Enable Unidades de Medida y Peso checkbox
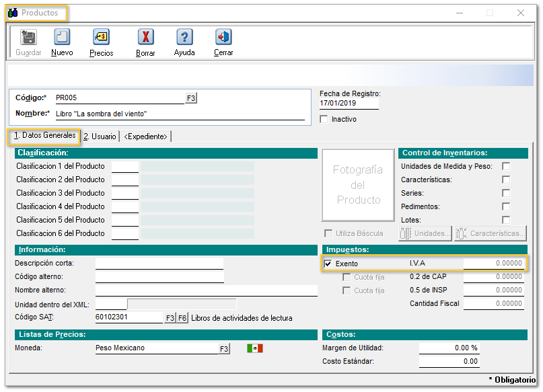The width and height of the screenshot is (543, 392). click(506, 166)
